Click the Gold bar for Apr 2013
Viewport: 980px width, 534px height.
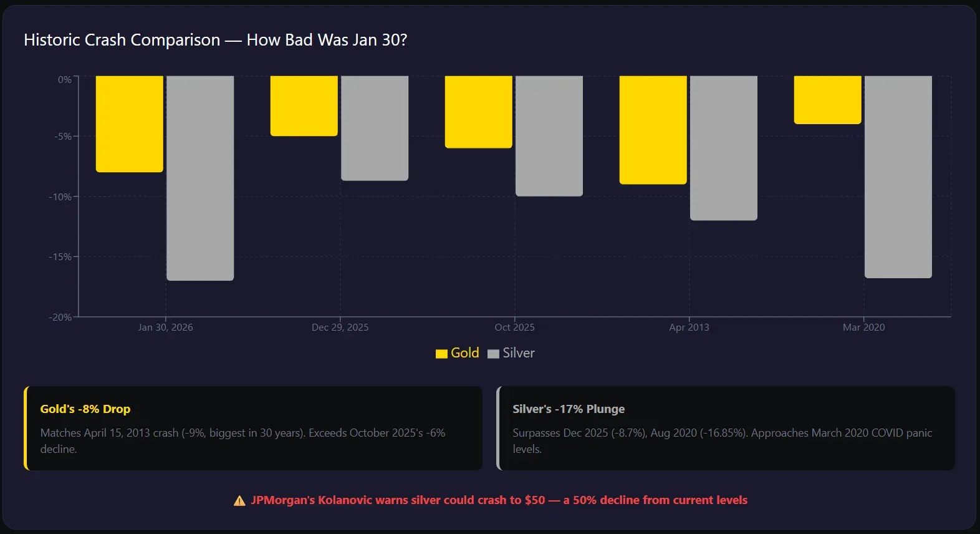(x=653, y=130)
